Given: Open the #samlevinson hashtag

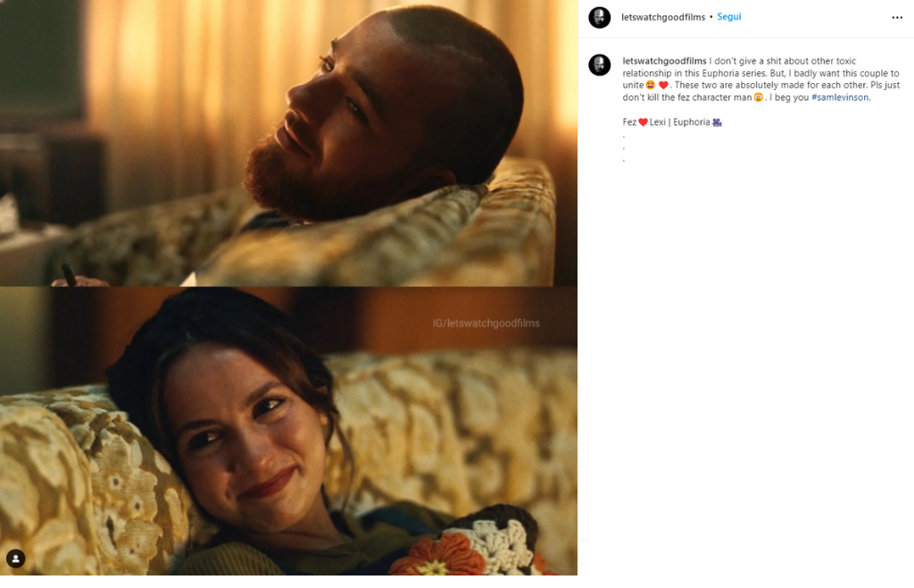Looking at the screenshot, I should coord(840,97).
